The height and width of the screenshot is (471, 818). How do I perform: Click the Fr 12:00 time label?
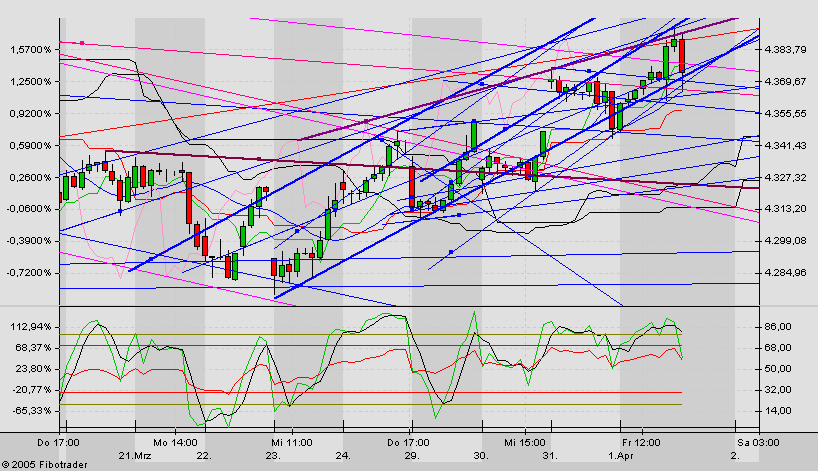point(641,443)
